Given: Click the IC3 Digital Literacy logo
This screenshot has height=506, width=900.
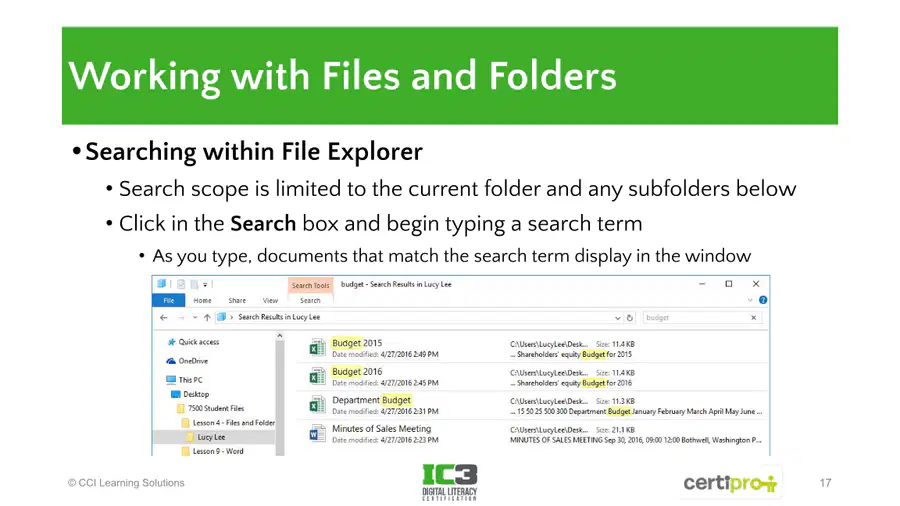Looking at the screenshot, I should (x=449, y=482).
